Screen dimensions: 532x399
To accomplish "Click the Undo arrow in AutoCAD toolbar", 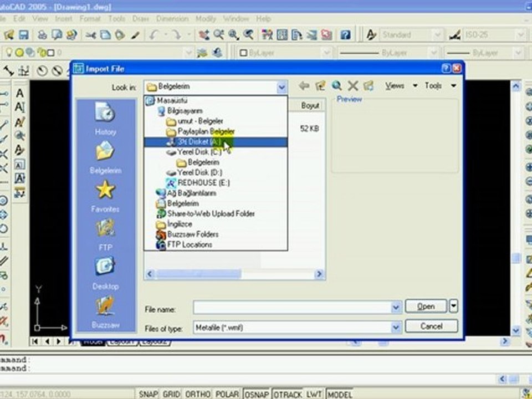I will [x=154, y=34].
